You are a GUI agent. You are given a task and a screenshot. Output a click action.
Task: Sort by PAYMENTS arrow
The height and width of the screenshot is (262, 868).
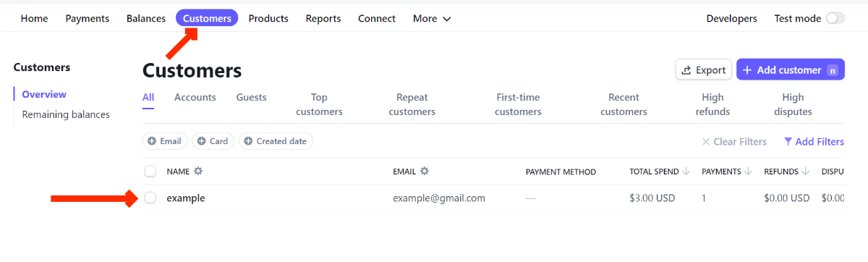coord(748,172)
